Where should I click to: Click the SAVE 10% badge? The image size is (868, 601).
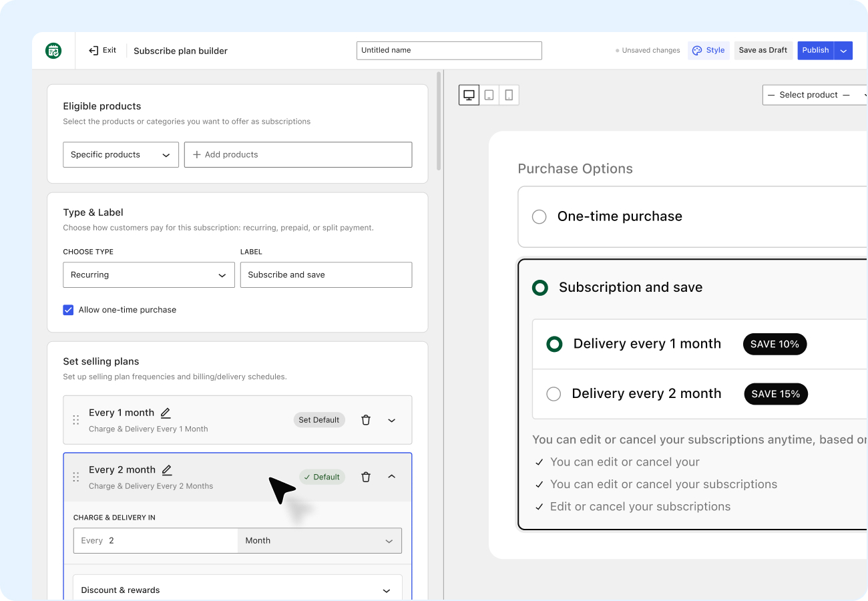tap(775, 345)
